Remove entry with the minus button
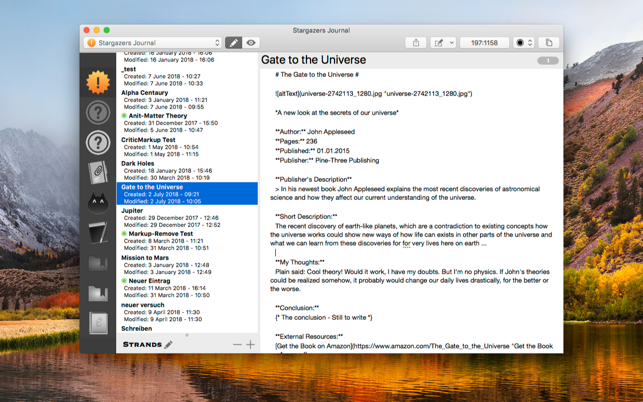 click(x=237, y=345)
